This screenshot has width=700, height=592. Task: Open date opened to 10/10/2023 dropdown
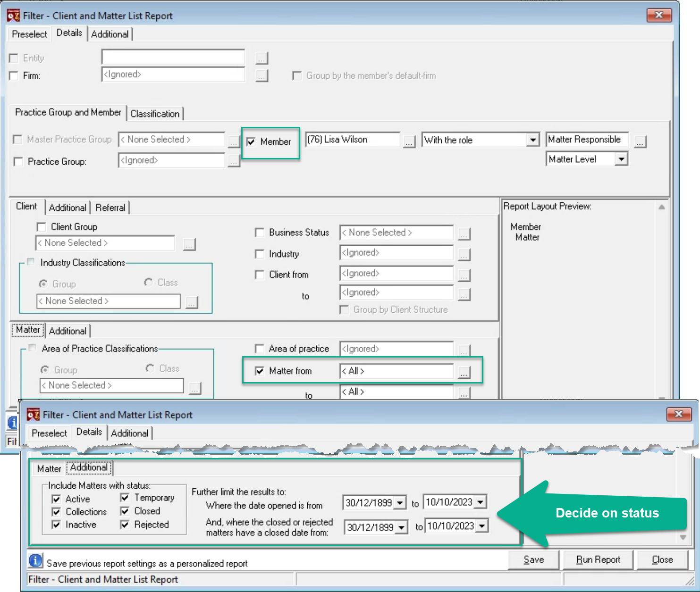(481, 502)
